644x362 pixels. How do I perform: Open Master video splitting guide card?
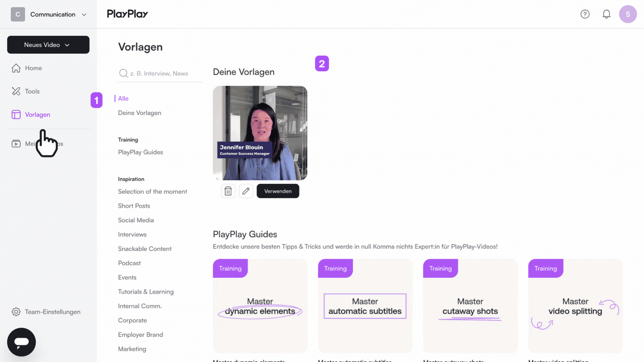[x=575, y=306]
